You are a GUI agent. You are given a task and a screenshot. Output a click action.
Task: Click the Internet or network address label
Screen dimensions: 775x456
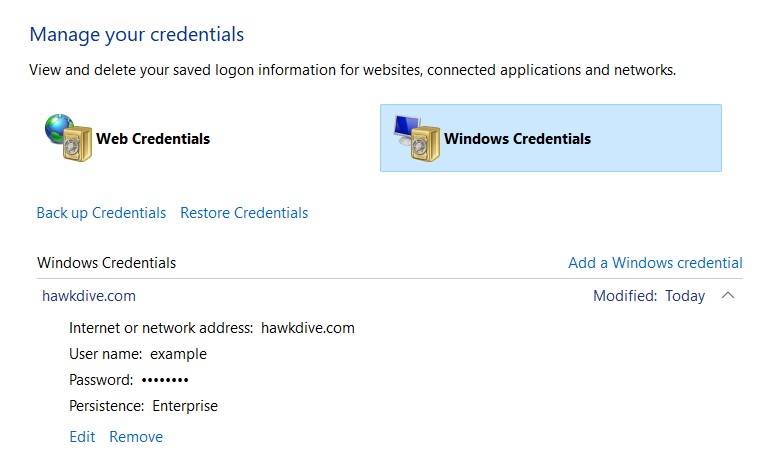pos(160,328)
